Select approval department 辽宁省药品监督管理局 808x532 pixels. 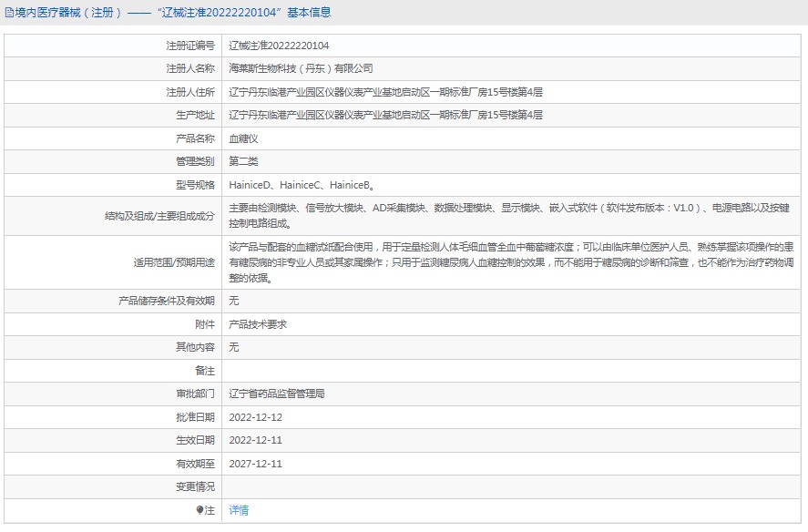click(x=277, y=394)
